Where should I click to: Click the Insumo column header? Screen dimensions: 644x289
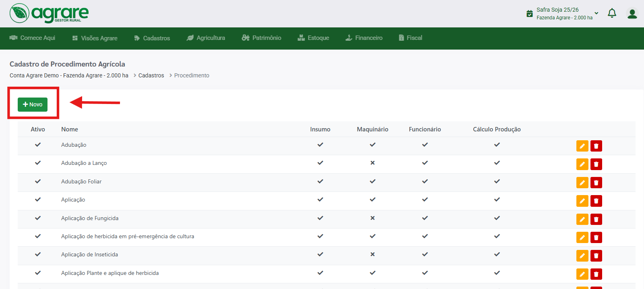point(320,129)
